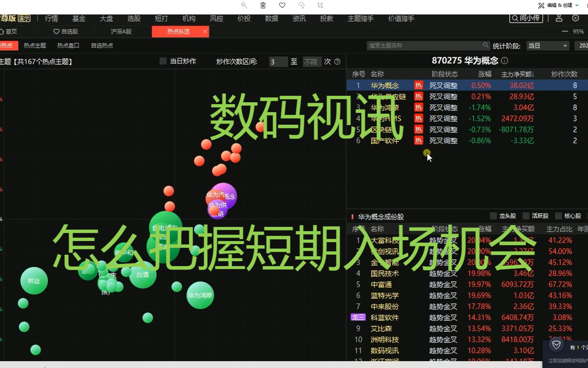Click the 不限 maximum count field
Viewport: 588px width, 368px height.
312,62
